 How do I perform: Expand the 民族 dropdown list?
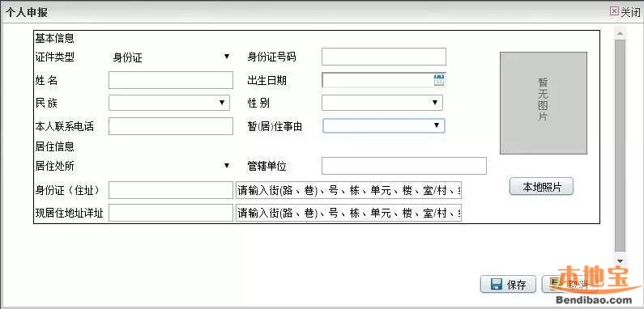point(169,103)
